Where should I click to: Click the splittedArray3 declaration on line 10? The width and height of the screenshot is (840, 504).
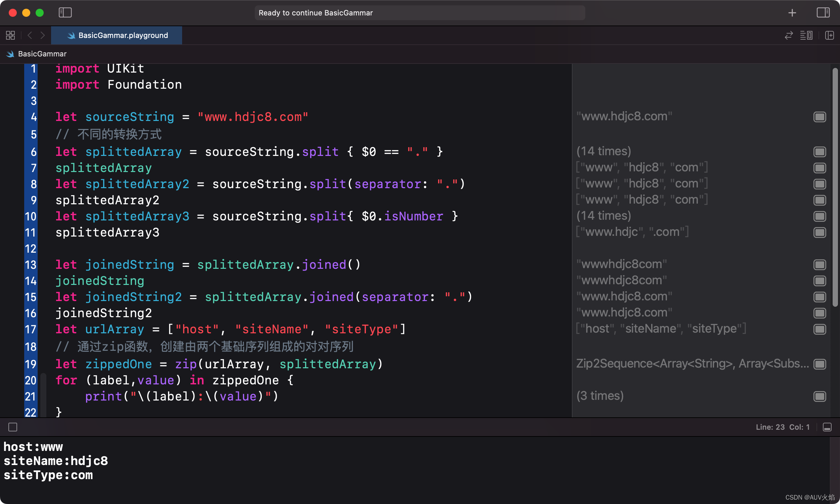137,216
